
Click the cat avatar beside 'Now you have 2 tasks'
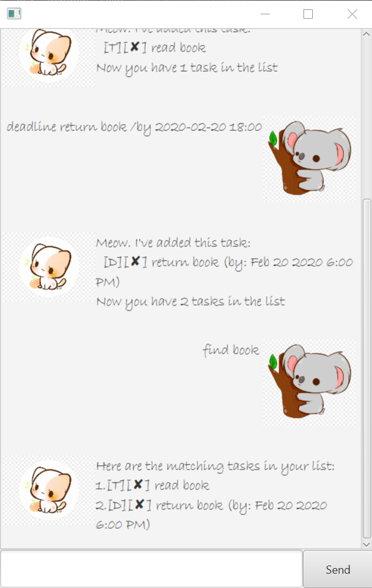[48, 267]
